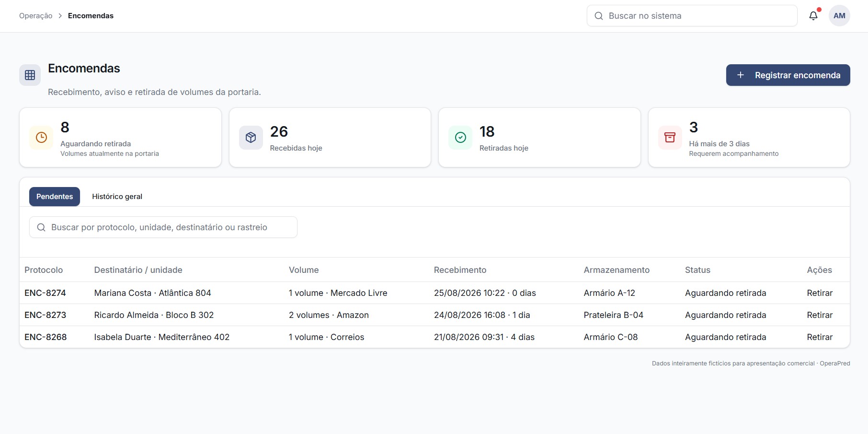Select the Pendentes tab
Image resolution: width=868 pixels, height=434 pixels.
pyautogui.click(x=55, y=197)
